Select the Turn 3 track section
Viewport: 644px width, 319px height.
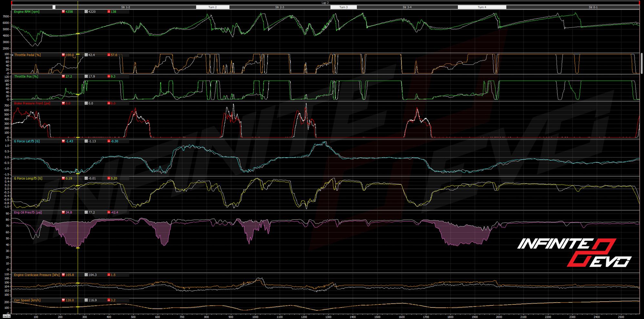click(343, 7)
